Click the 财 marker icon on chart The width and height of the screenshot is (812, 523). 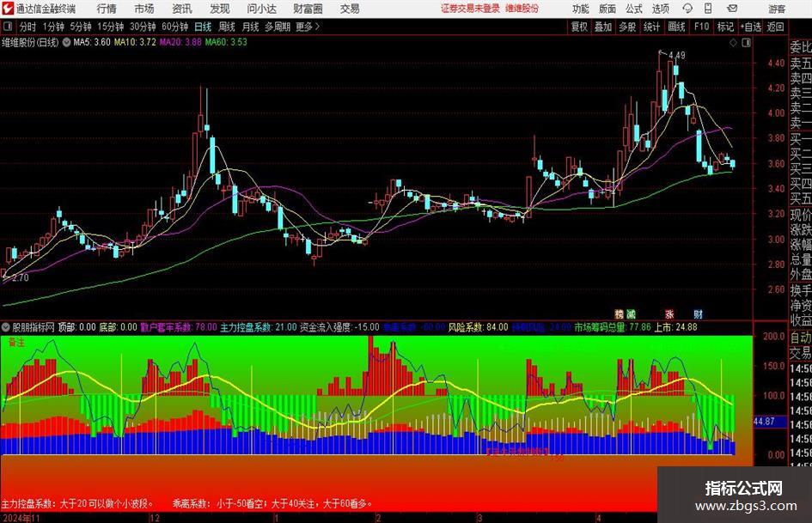(x=699, y=314)
